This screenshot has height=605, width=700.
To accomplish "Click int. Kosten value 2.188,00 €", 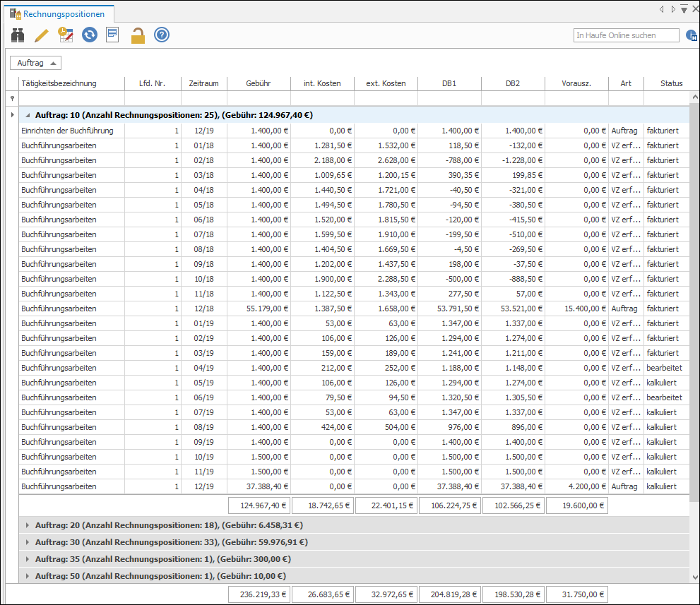I will point(333,160).
